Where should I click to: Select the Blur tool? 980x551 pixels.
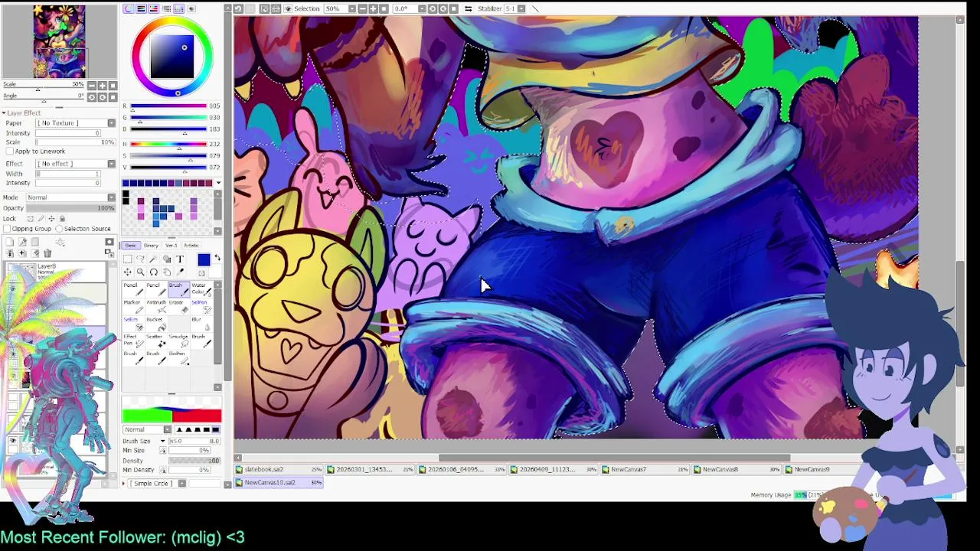click(x=202, y=324)
